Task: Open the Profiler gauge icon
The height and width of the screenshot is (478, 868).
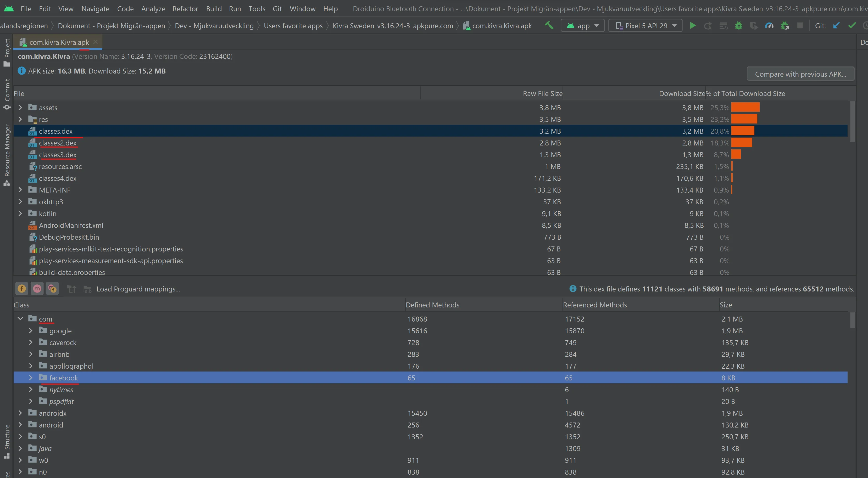Action: [769, 26]
